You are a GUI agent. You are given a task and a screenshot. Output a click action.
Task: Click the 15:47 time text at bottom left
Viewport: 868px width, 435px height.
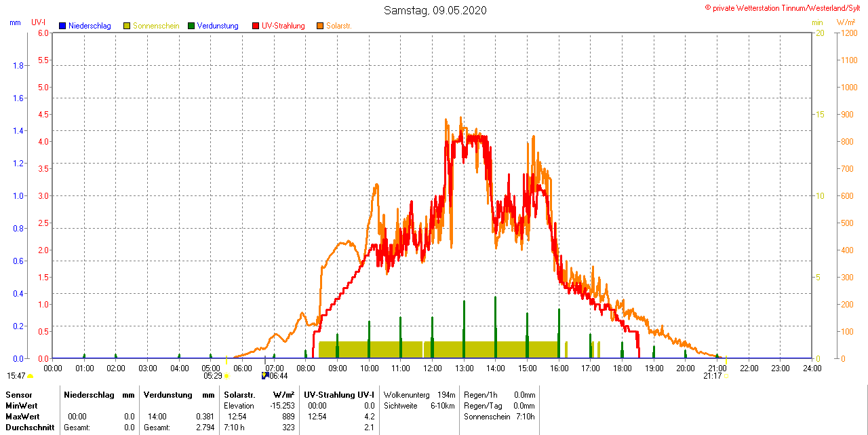(16, 376)
